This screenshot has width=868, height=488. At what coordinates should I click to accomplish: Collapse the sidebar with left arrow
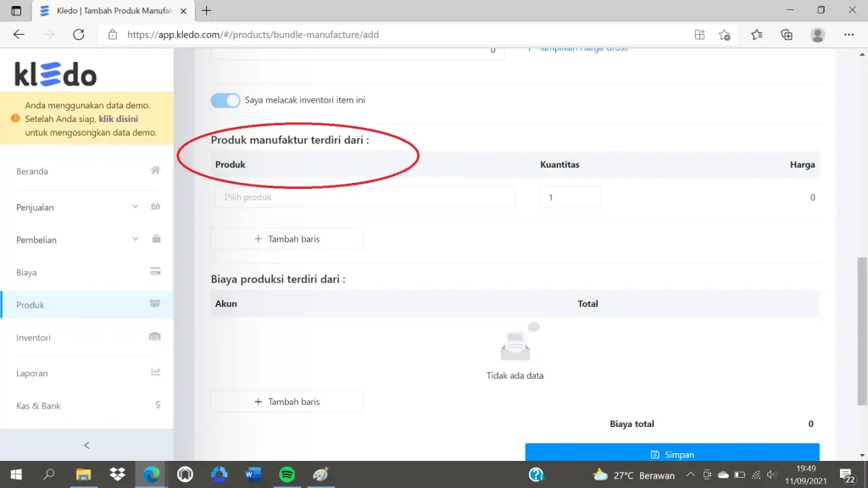[87, 446]
